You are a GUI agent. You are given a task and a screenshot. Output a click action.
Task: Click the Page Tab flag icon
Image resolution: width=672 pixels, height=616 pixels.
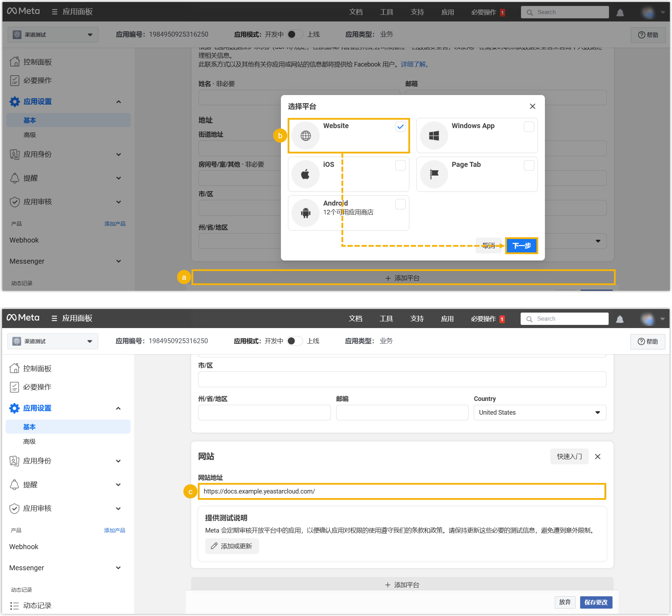(x=434, y=174)
